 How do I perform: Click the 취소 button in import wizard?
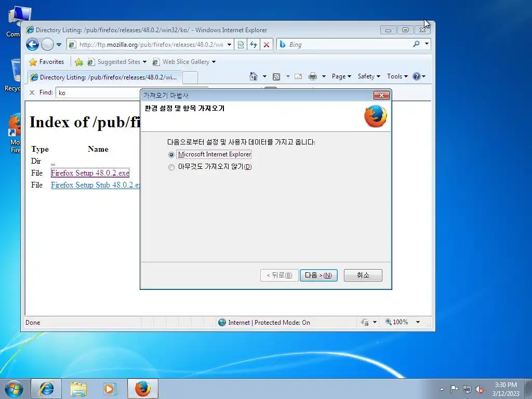click(x=363, y=275)
